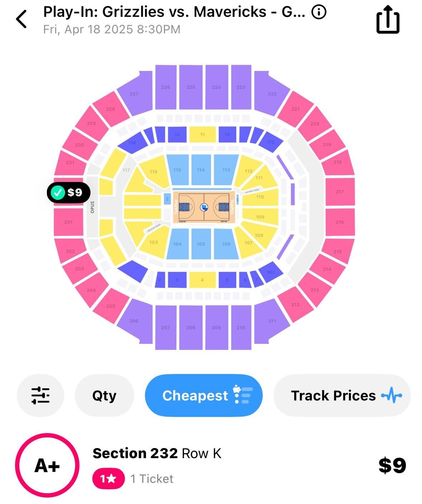Open the Section 232 Row K listing
The image size is (422, 504).
tap(211, 465)
